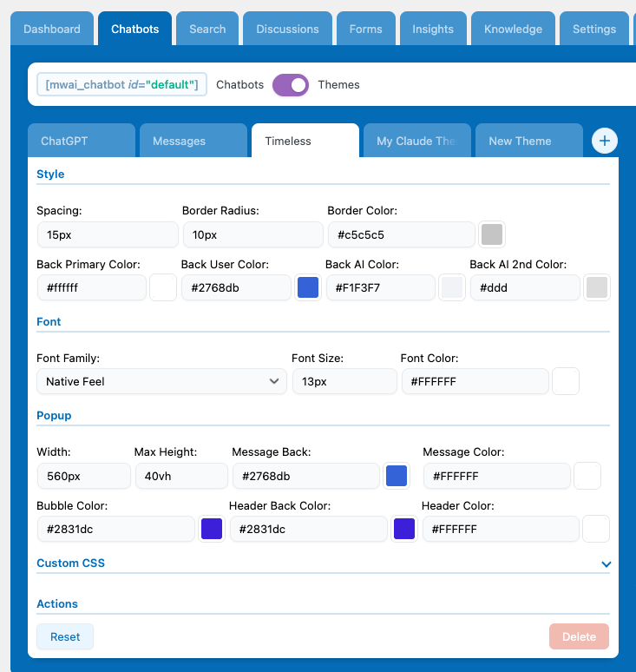
Task: Click the Back AI Color hex field
Action: point(381,287)
